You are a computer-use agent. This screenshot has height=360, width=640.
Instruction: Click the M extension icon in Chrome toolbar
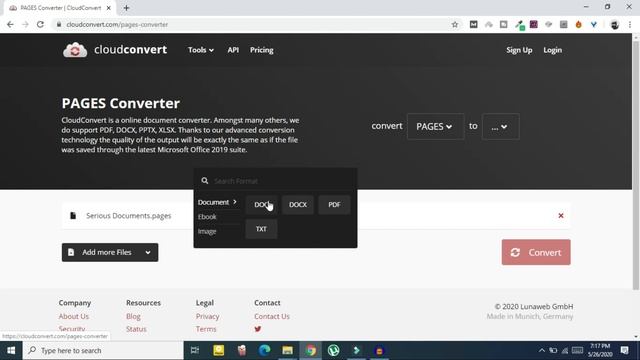coord(473,24)
